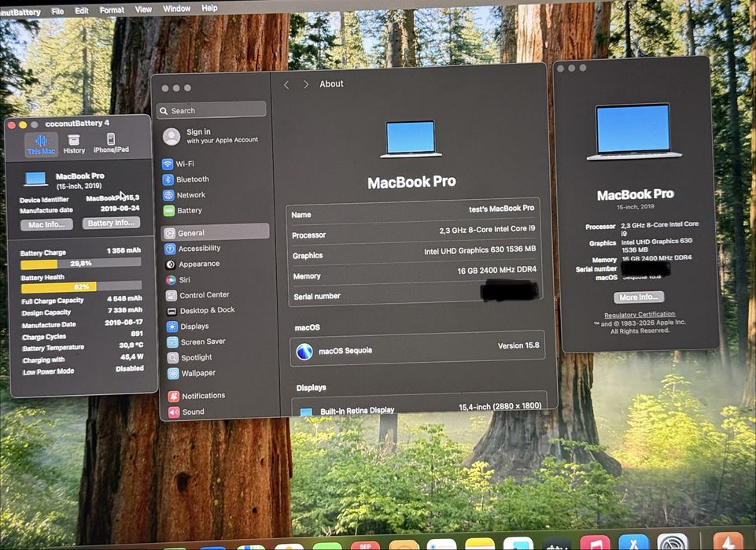Screen dimensions: 756x550
Task: Open Control Center settings in the sidebar
Action: [197, 295]
